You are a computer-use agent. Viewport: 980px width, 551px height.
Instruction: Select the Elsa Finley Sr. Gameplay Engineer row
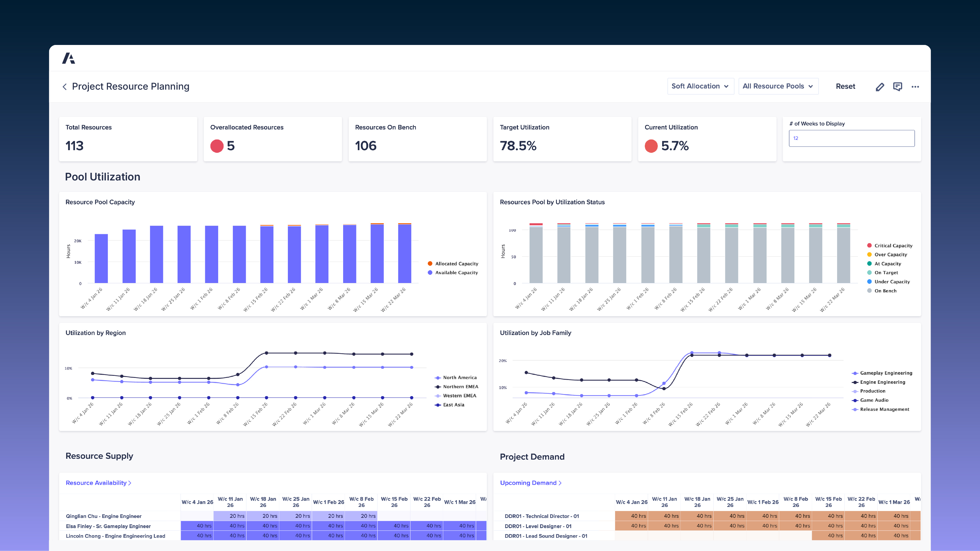click(108, 526)
